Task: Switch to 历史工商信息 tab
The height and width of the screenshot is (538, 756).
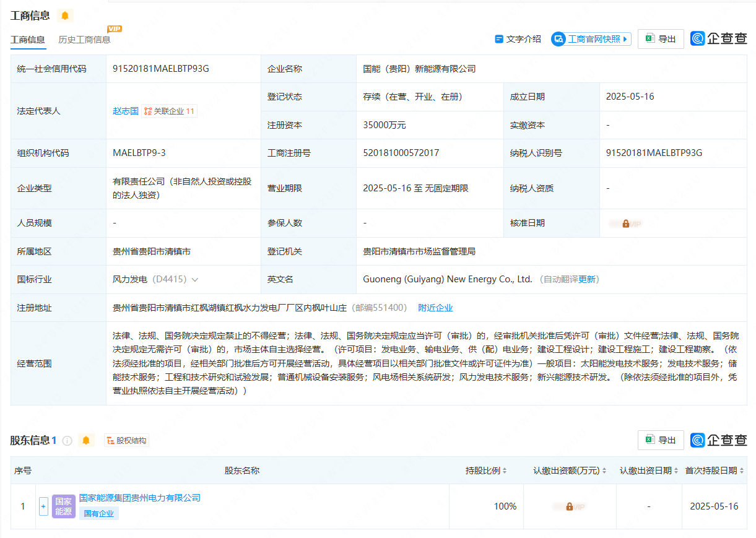Action: pyautogui.click(x=84, y=40)
